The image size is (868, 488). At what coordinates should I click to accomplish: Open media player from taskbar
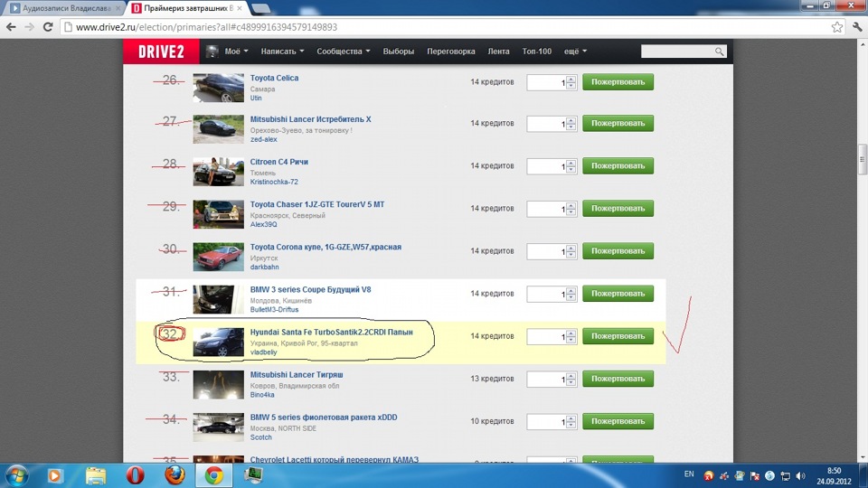55,475
